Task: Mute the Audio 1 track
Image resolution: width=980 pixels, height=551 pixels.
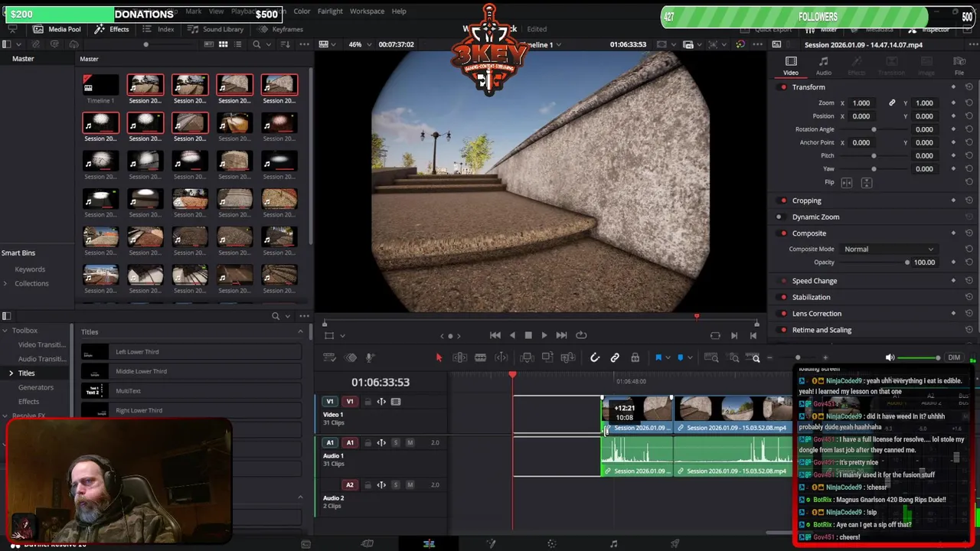Action: tap(410, 443)
